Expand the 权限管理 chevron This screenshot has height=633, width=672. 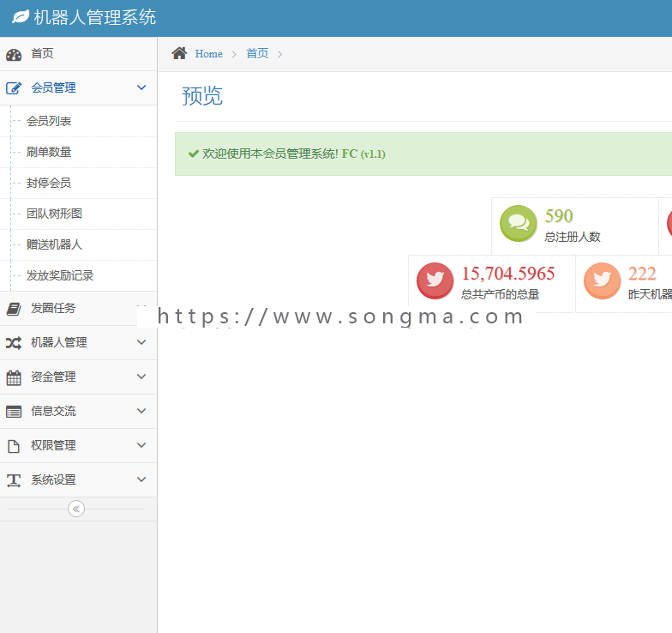pyautogui.click(x=141, y=445)
